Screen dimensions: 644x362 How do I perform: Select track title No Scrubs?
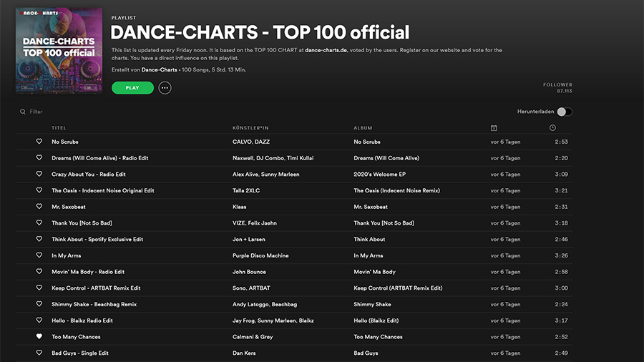65,142
